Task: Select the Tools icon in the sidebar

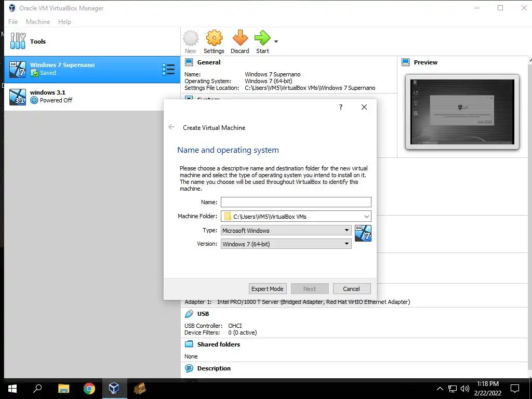Action: coord(18,41)
